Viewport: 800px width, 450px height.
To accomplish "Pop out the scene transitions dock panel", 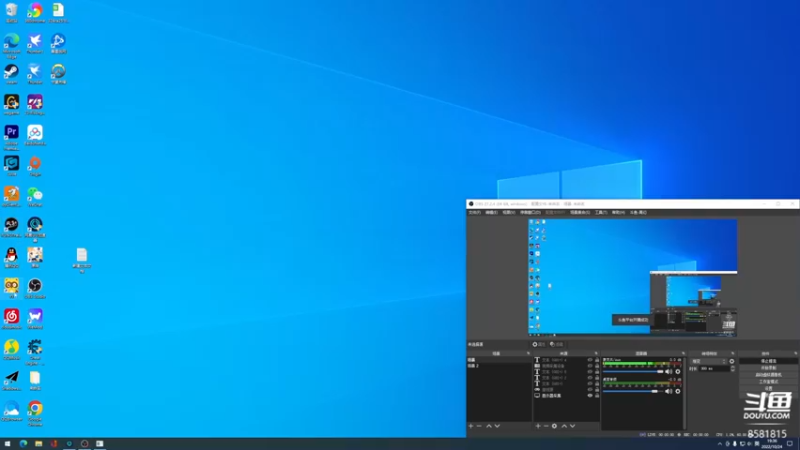I will coord(733,353).
